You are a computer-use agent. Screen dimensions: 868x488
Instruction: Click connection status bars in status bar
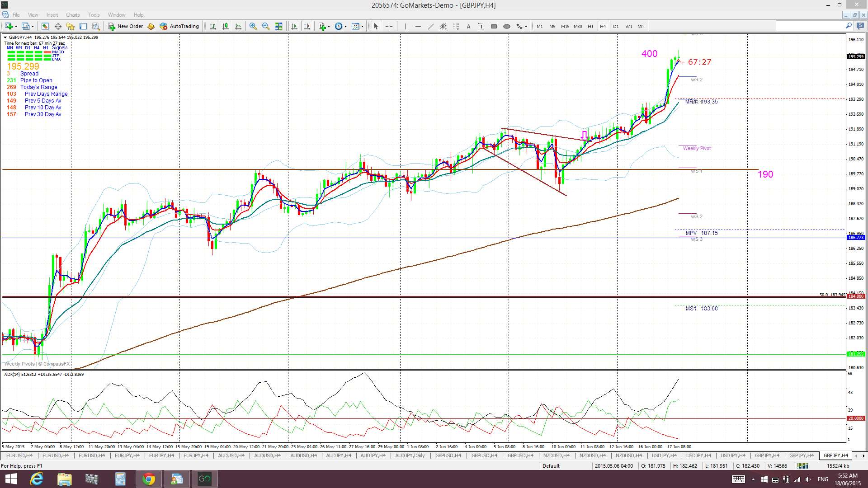802,466
